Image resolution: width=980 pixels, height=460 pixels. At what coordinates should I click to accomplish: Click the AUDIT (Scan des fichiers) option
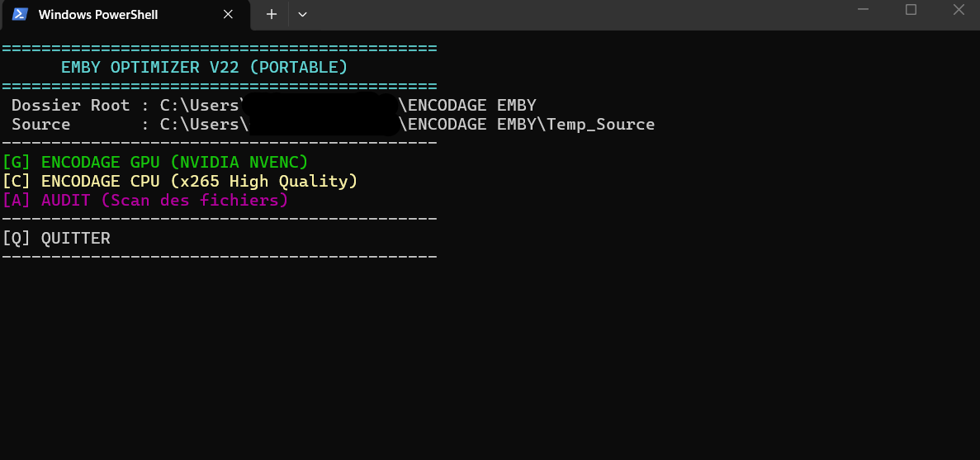pos(145,200)
